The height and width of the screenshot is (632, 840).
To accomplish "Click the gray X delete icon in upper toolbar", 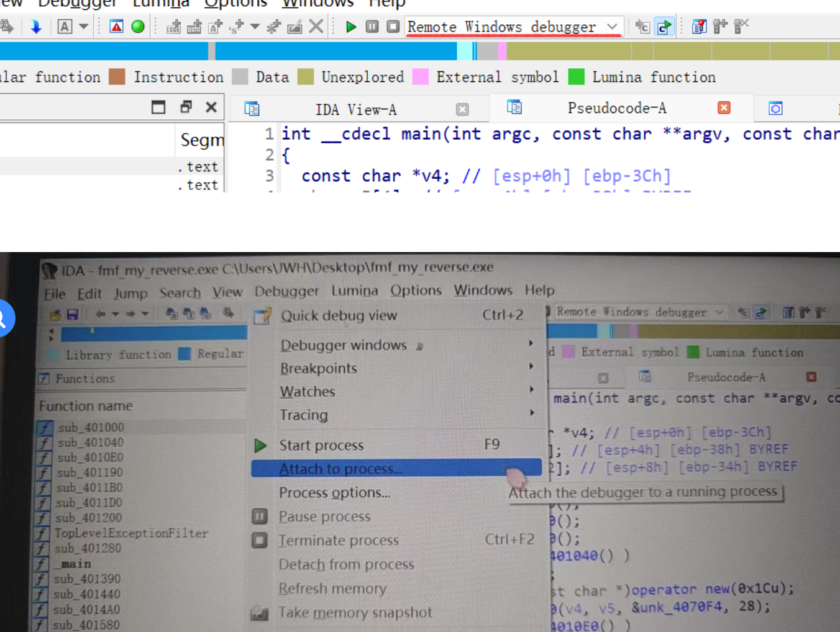I will (316, 27).
